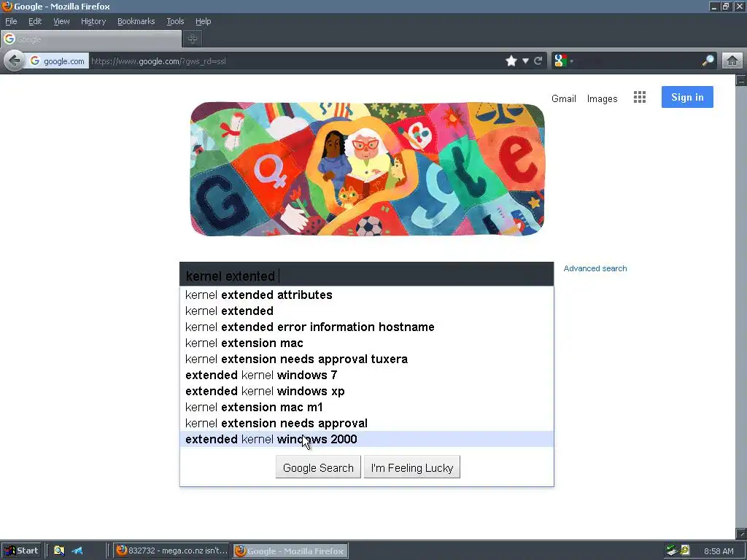The height and width of the screenshot is (560, 747).
Task: Open the Google apps grid icon
Action: click(639, 97)
